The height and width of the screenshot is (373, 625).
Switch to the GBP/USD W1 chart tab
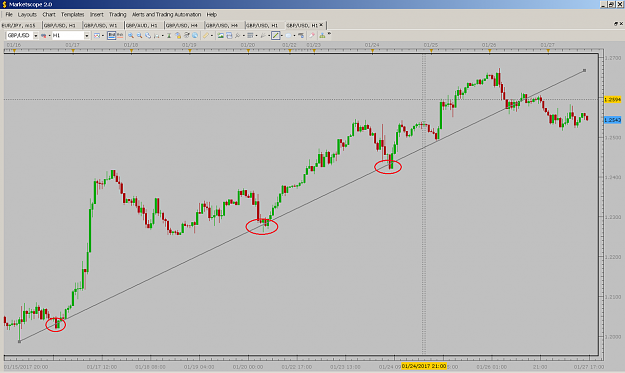[x=101, y=25]
